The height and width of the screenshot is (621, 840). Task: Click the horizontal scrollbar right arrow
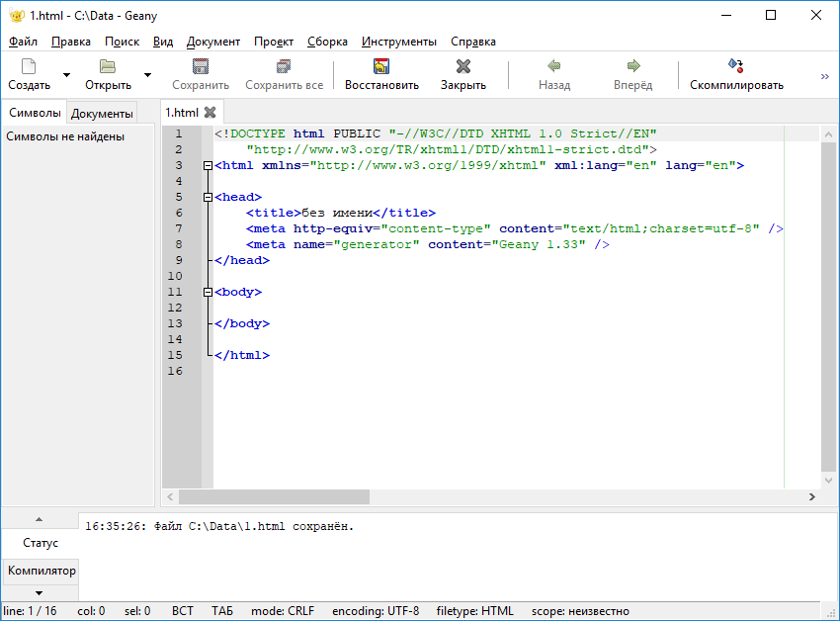[x=811, y=497]
